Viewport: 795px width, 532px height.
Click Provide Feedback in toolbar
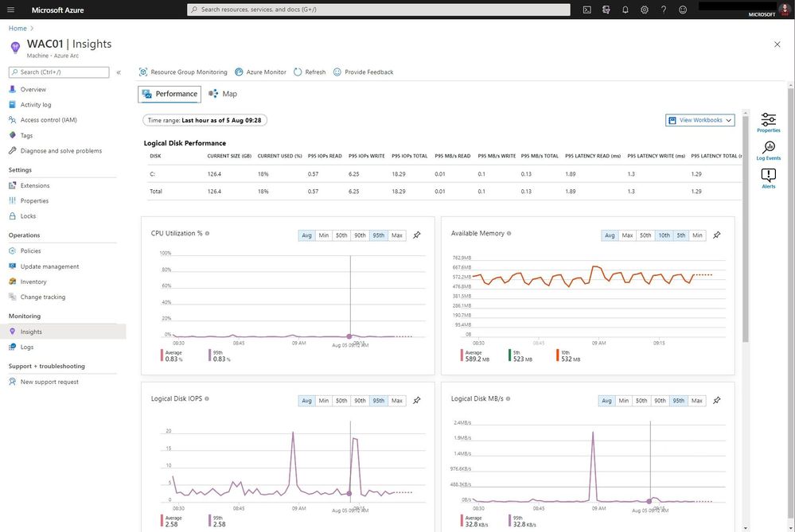[x=363, y=72]
